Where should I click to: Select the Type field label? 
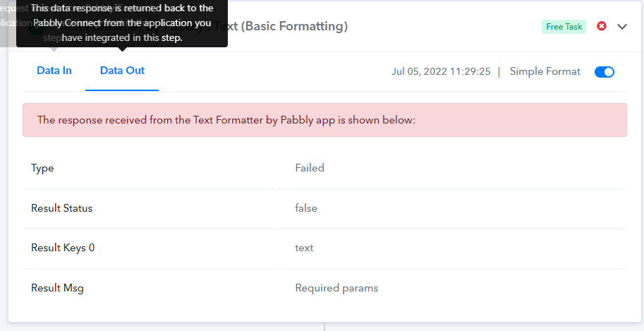[x=42, y=168]
